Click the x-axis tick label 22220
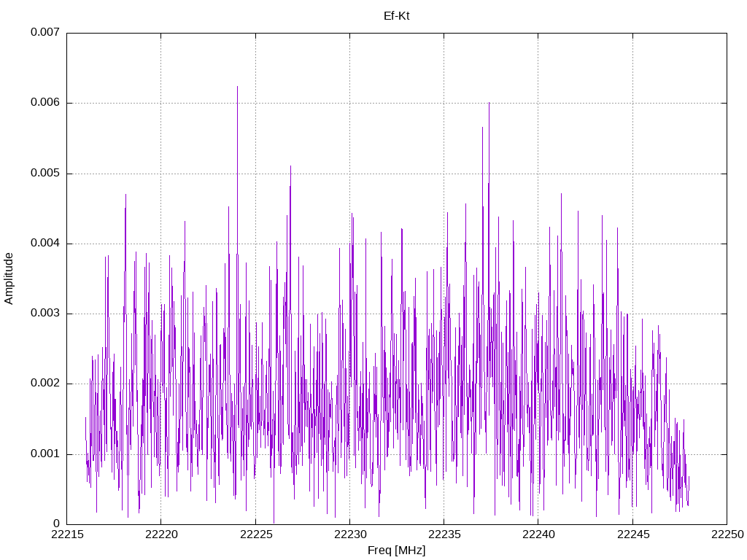Viewport: 747px width, 560px height. coord(161,534)
